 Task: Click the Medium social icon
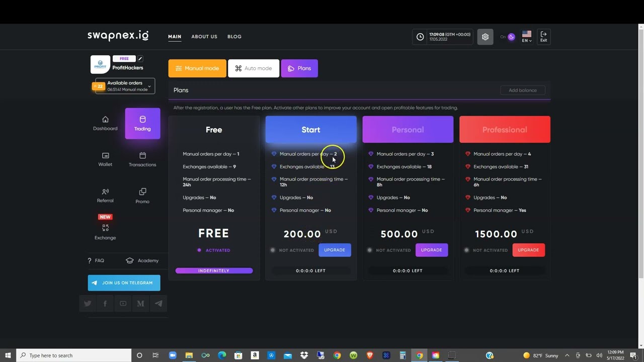141,303
